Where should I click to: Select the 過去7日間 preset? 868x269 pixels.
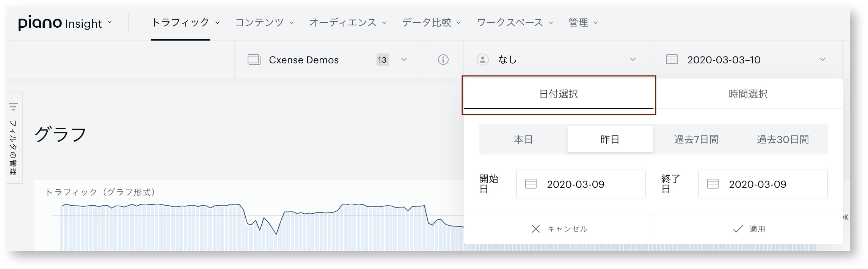pyautogui.click(x=696, y=139)
